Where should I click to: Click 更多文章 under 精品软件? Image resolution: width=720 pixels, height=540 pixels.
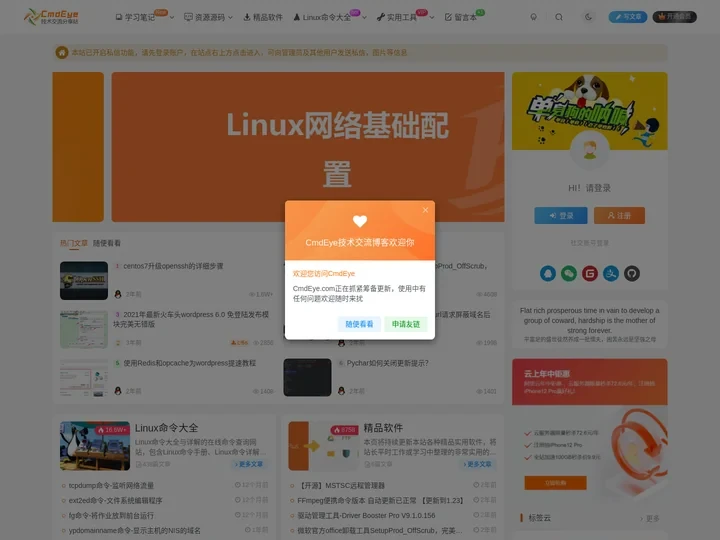pyautogui.click(x=478, y=464)
